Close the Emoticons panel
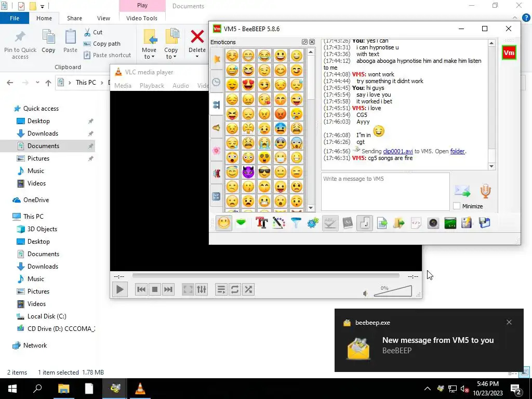 [x=312, y=42]
